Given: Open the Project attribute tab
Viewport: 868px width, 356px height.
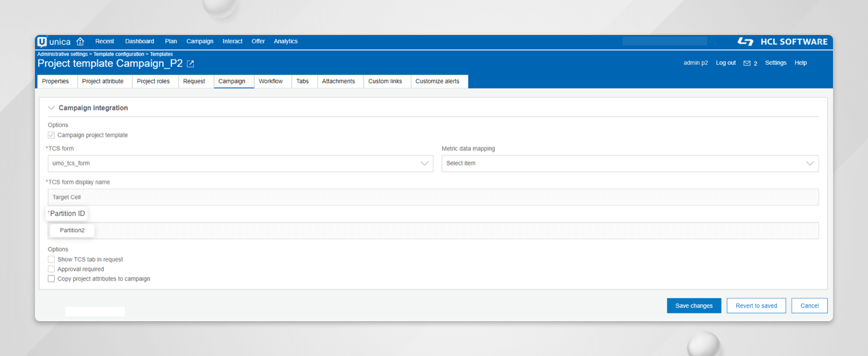Looking at the screenshot, I should (x=103, y=81).
